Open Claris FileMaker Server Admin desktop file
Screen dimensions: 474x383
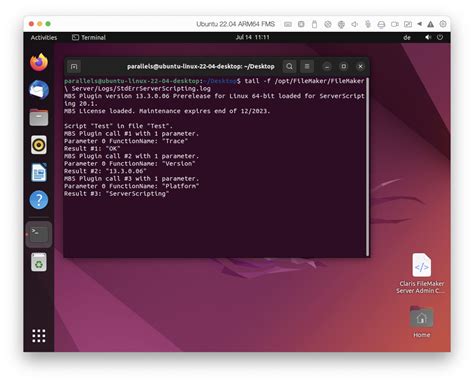(x=422, y=273)
